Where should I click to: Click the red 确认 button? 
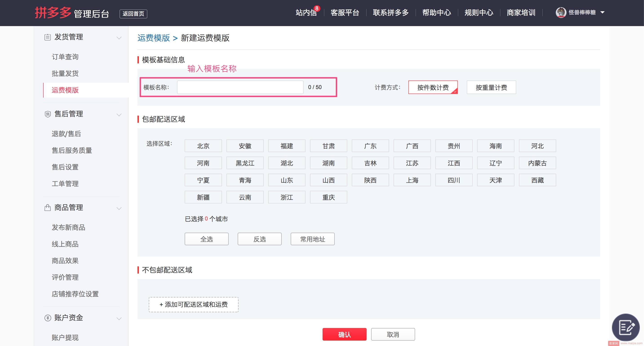click(344, 334)
